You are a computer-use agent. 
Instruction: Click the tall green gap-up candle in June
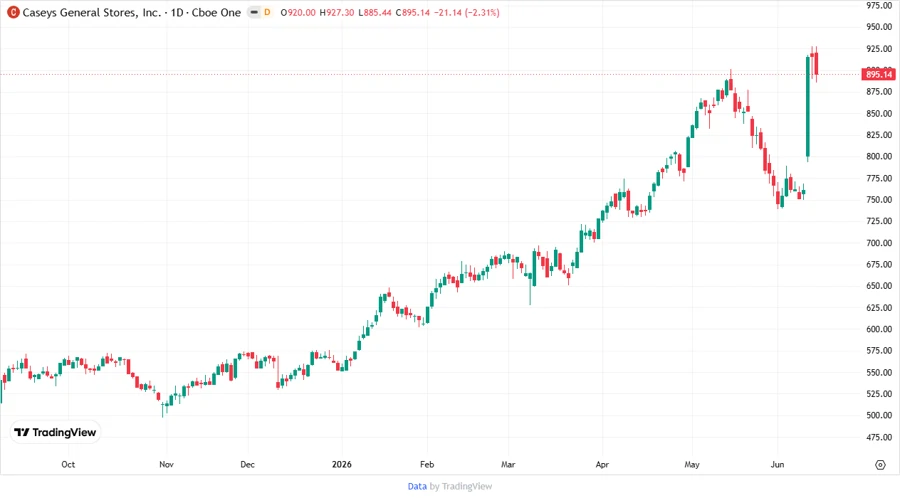pyautogui.click(x=808, y=107)
